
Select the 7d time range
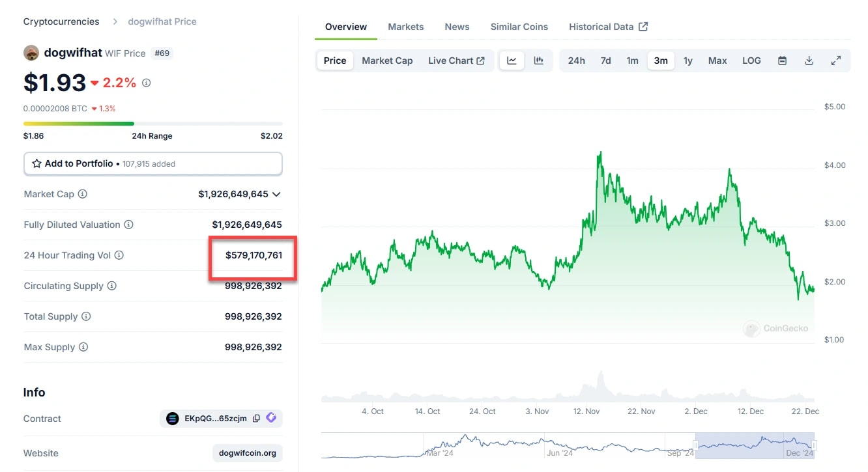coord(605,61)
